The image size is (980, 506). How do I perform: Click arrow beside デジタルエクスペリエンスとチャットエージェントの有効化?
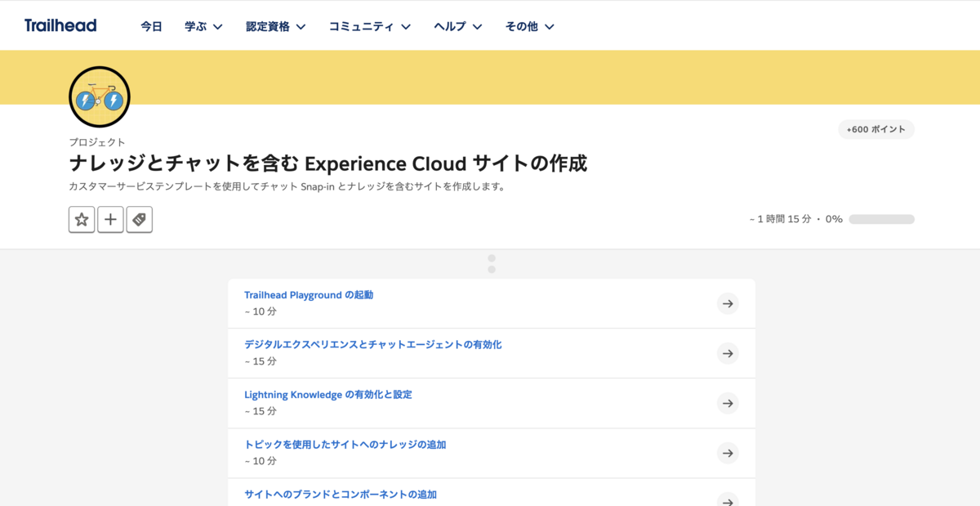(728, 353)
